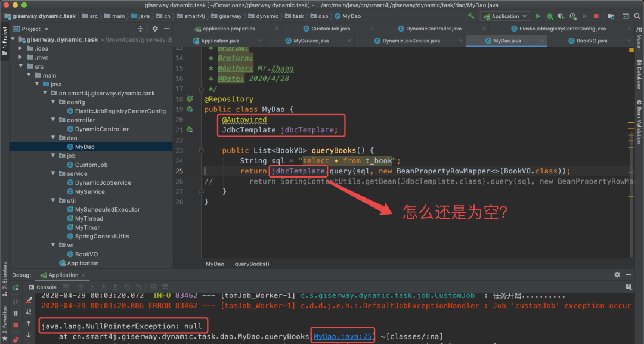Hide the Project panel with minus icon
644x344 pixels.
tap(167, 29)
